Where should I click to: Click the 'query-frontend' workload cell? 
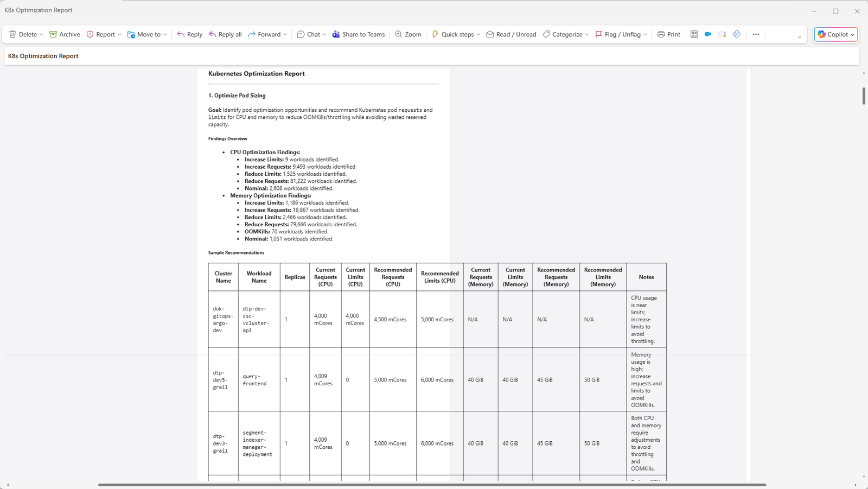(x=259, y=380)
